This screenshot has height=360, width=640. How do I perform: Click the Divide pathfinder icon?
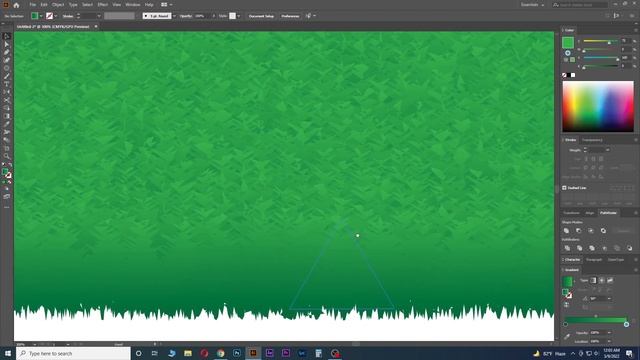click(567, 248)
